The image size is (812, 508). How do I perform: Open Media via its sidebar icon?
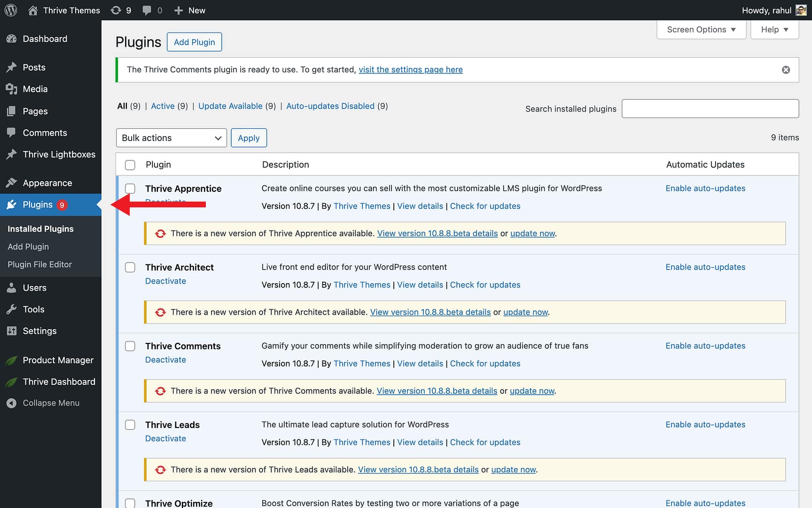[12, 89]
